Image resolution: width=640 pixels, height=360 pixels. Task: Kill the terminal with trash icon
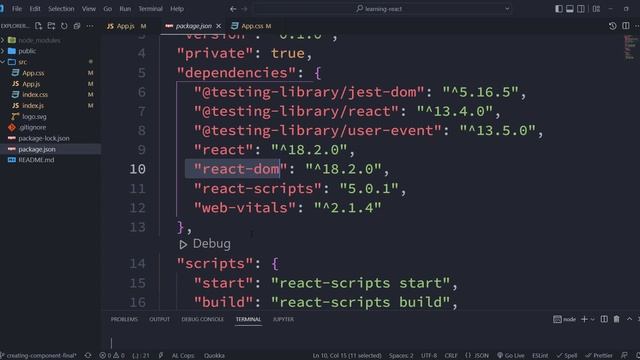pyautogui.click(x=616, y=319)
